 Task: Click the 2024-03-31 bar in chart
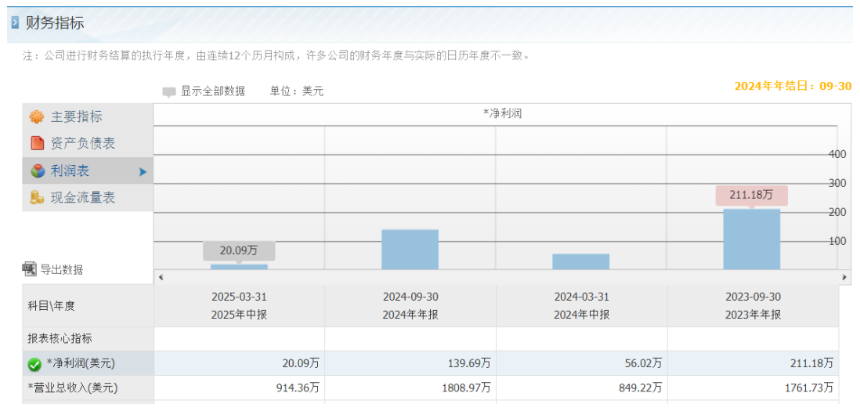pyautogui.click(x=581, y=261)
